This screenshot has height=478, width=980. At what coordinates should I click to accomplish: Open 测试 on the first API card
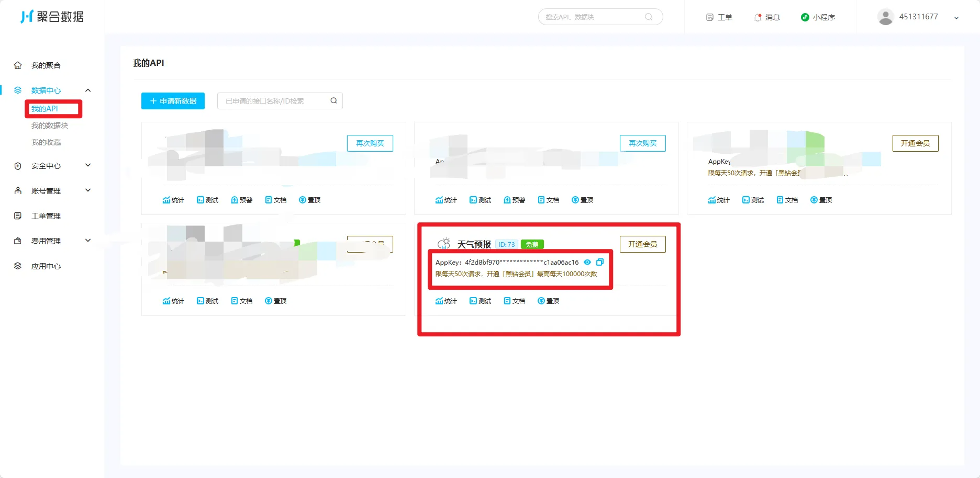tap(207, 200)
